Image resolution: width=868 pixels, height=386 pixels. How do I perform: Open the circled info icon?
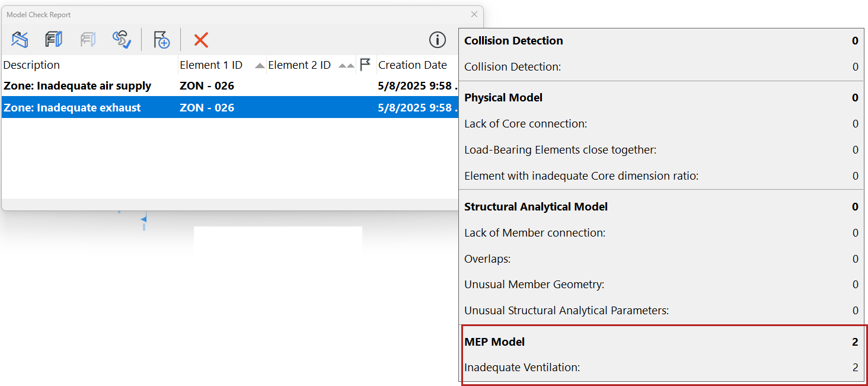438,40
